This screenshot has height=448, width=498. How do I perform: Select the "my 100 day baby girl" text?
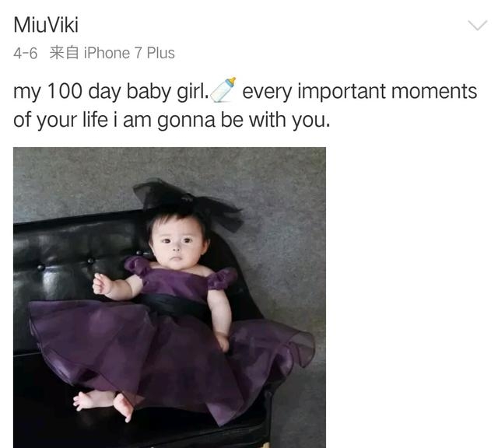(110, 92)
